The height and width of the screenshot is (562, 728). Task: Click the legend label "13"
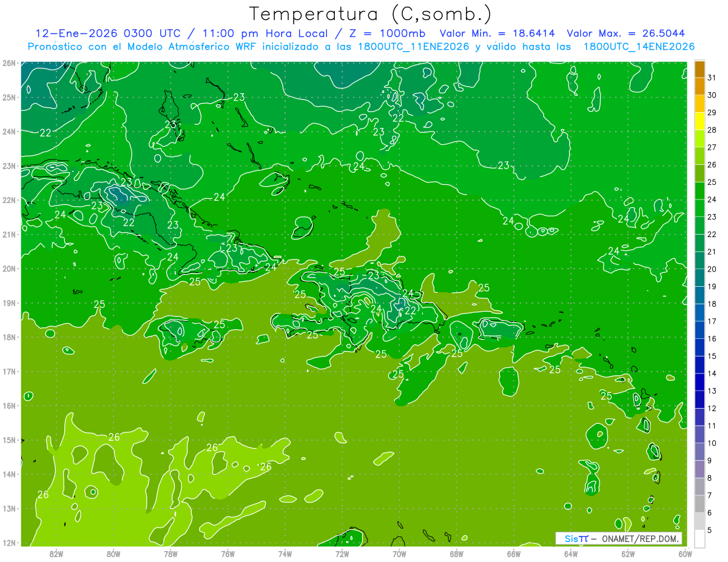point(712,391)
